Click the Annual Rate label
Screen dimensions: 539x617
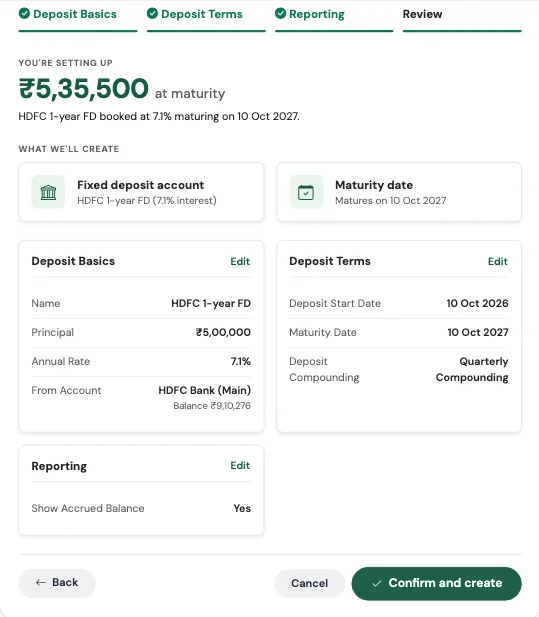(61, 361)
